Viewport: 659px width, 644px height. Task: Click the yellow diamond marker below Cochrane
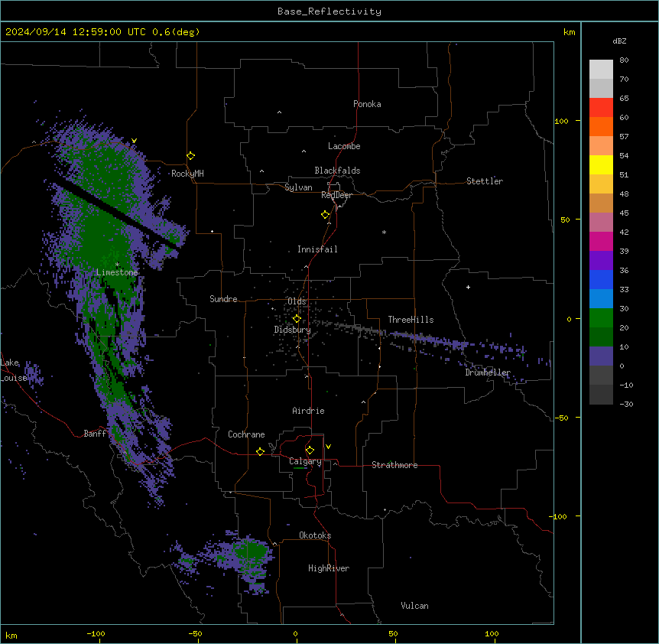click(x=260, y=451)
